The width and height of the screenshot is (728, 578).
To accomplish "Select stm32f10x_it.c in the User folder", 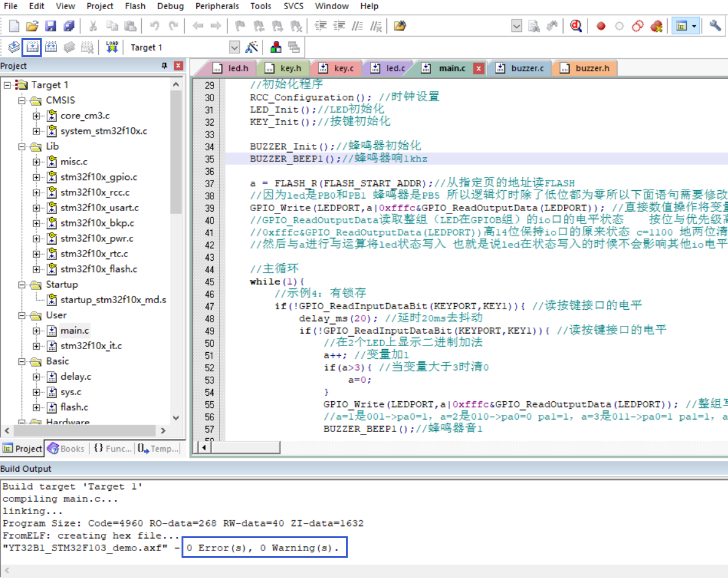I will (x=91, y=345).
